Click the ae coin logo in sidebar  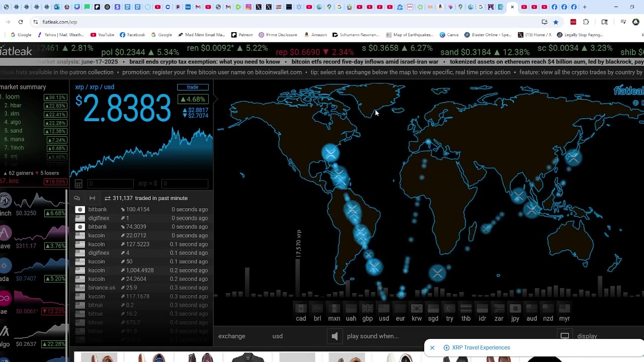5,299
